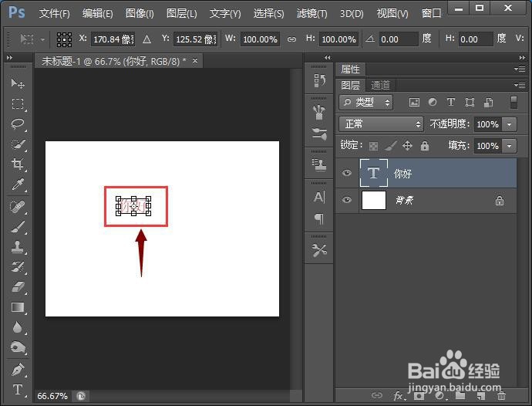The height and width of the screenshot is (406, 532).
Task: Toggle adjustment layer filter
Action: click(433, 102)
